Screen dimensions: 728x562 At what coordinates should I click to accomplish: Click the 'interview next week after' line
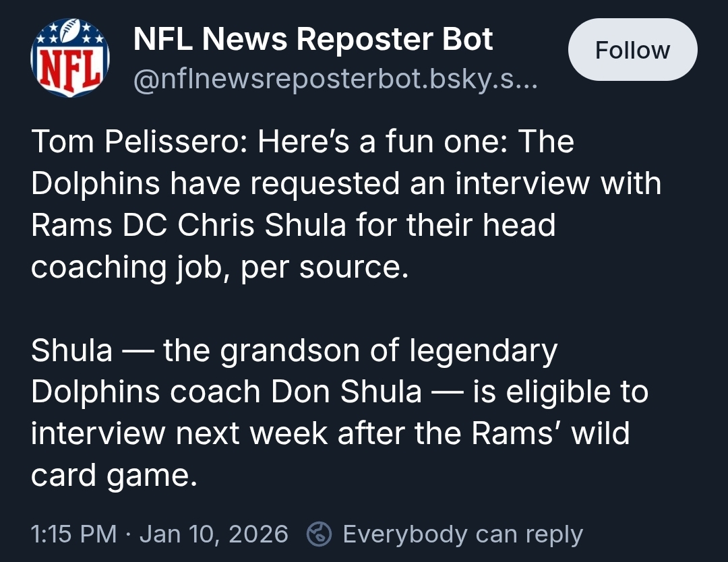(x=219, y=433)
